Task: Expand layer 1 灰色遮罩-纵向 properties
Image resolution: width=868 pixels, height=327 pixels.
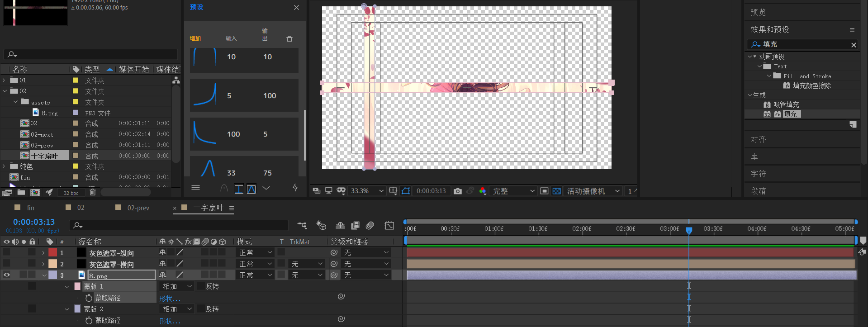Action: pyautogui.click(x=43, y=253)
